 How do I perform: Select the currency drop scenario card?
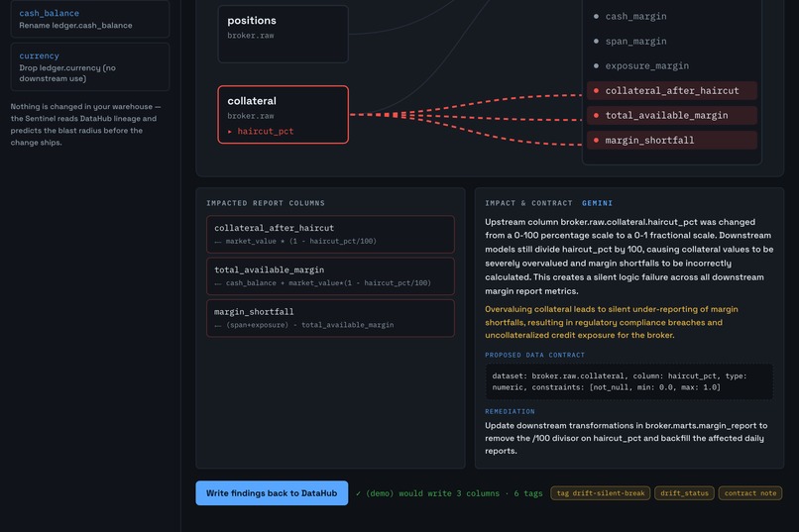point(89,66)
